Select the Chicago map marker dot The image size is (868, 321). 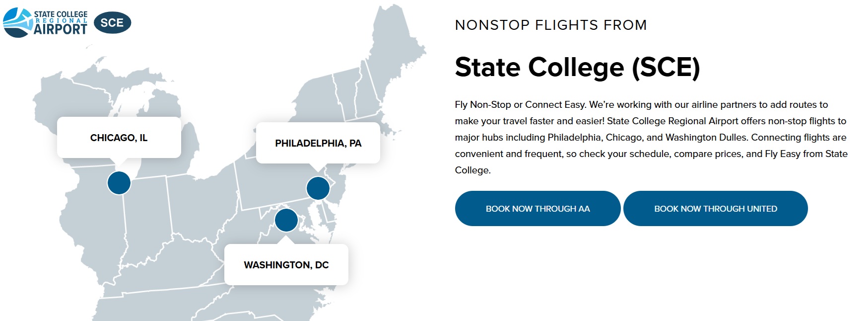tap(119, 183)
